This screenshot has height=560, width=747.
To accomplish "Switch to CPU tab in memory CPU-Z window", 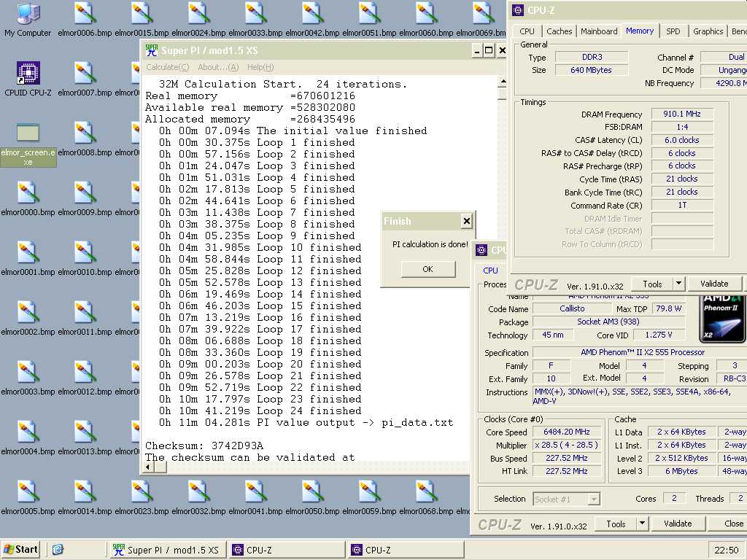I will 527,31.
